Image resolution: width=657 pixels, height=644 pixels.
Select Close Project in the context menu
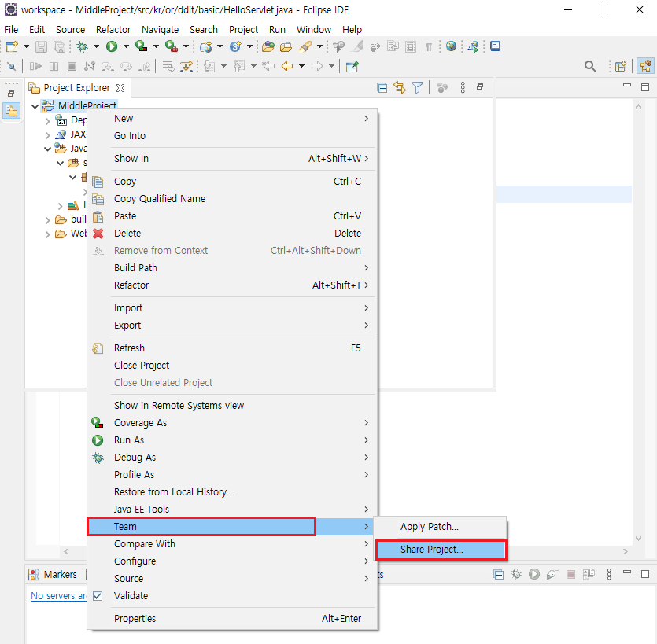coord(233,365)
